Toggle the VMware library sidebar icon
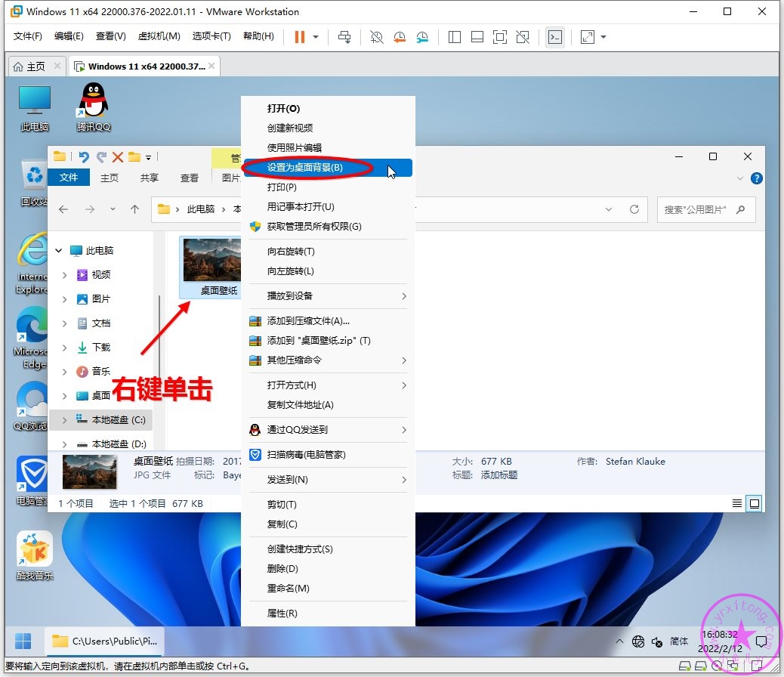784x677 pixels. coord(455,37)
